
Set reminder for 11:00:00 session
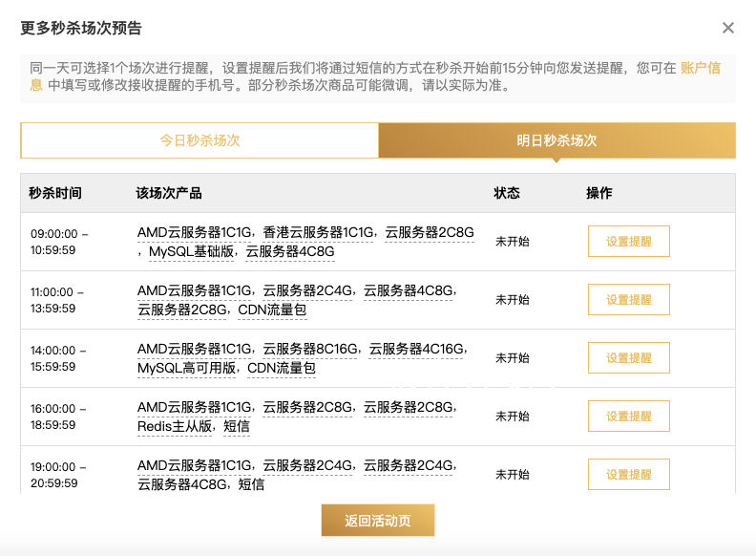click(629, 300)
